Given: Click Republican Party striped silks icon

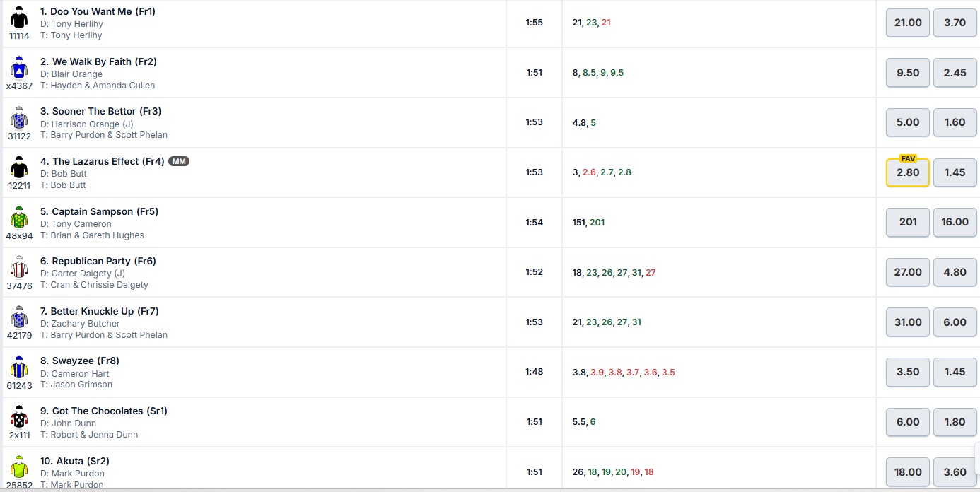Looking at the screenshot, I should click(x=19, y=269).
